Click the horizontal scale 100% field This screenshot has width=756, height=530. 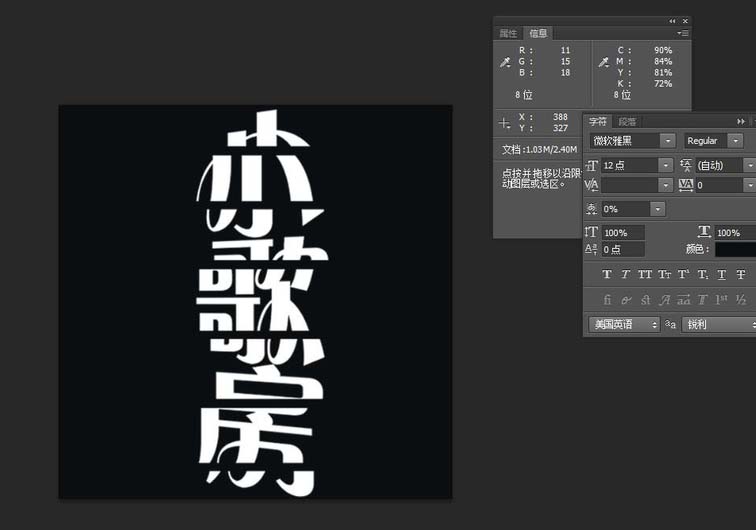(x=735, y=232)
